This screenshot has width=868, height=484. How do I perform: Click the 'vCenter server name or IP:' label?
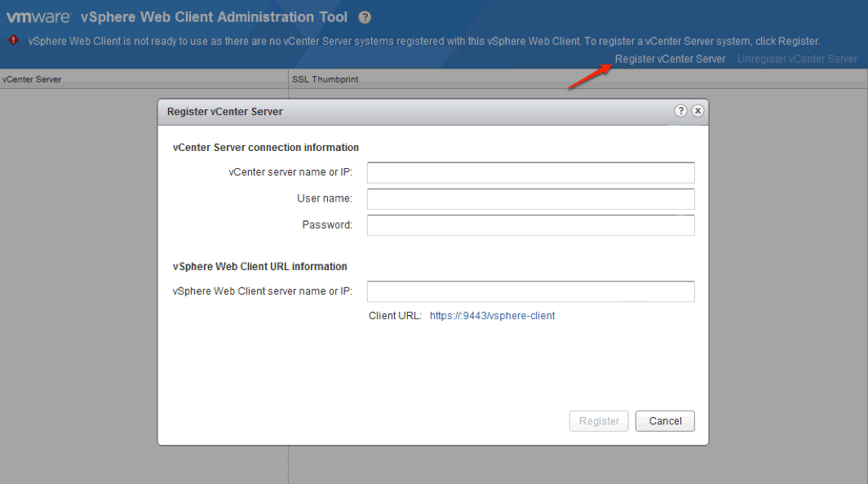coord(290,172)
